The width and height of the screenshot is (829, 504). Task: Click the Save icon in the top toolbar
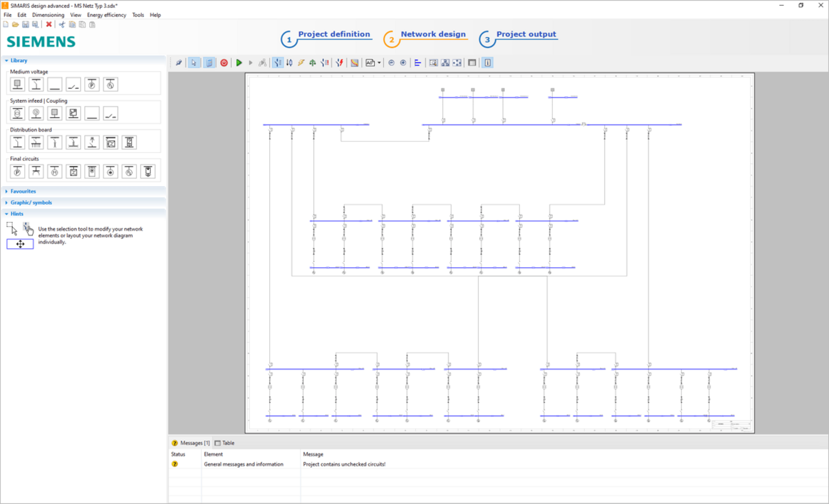point(26,24)
